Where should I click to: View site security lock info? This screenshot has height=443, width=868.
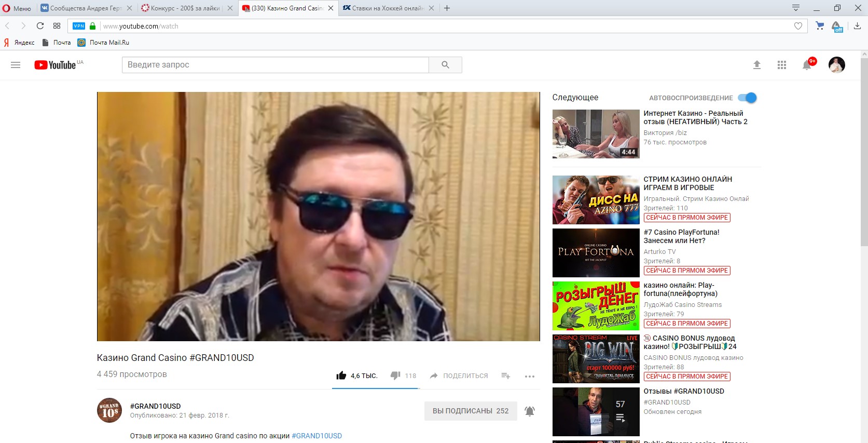(x=92, y=26)
